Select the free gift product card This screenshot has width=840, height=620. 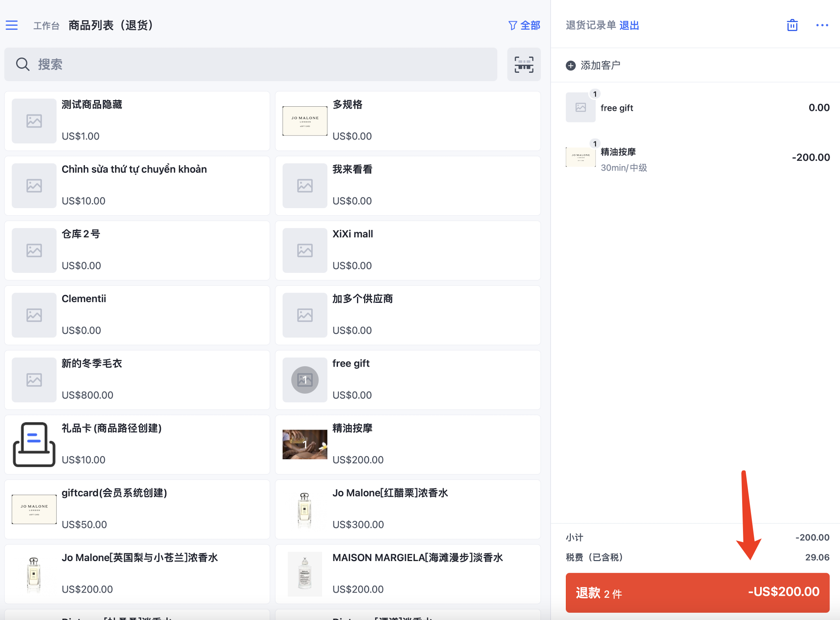point(407,380)
